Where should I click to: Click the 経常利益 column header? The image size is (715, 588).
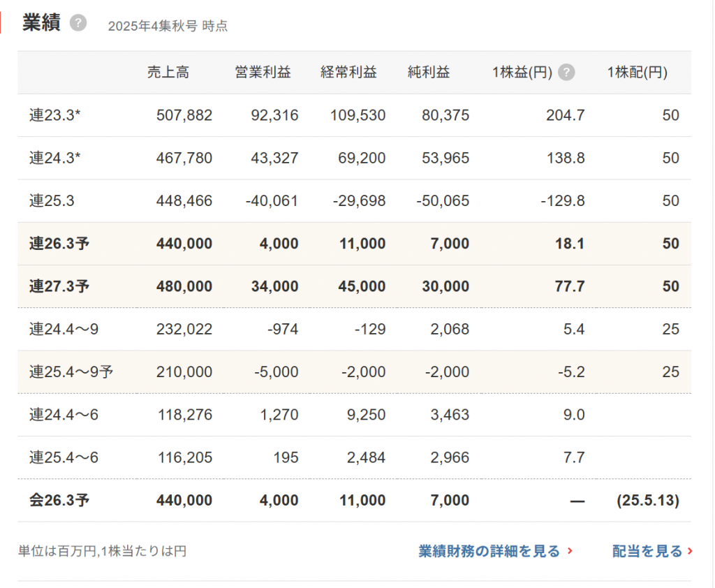pos(348,73)
